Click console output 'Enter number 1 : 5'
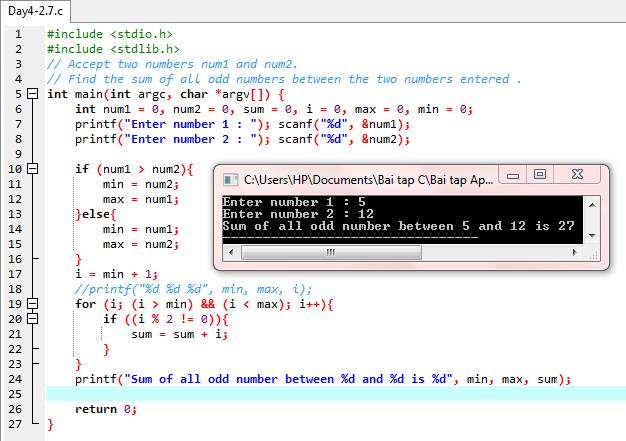Screen dimensions: 626x441 point(294,202)
